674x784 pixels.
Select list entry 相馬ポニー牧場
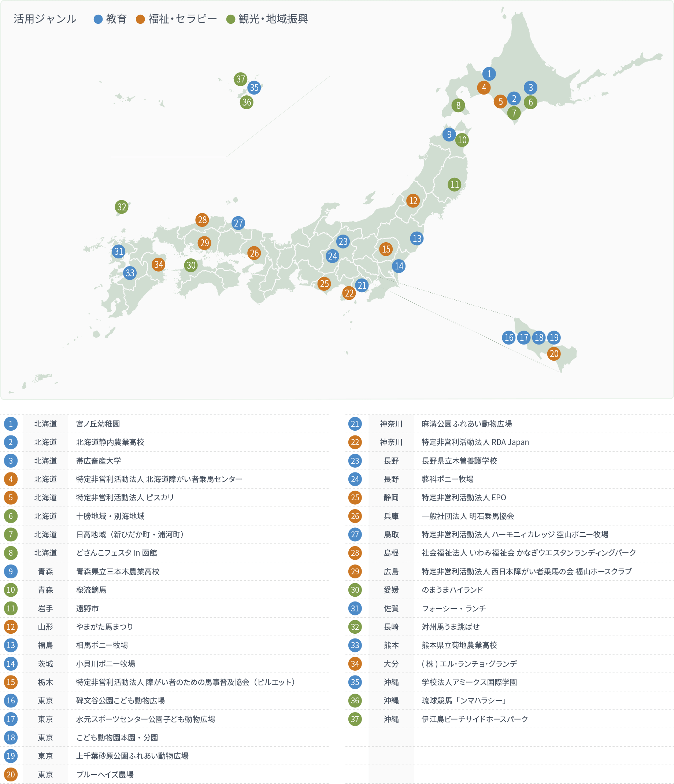point(102,645)
